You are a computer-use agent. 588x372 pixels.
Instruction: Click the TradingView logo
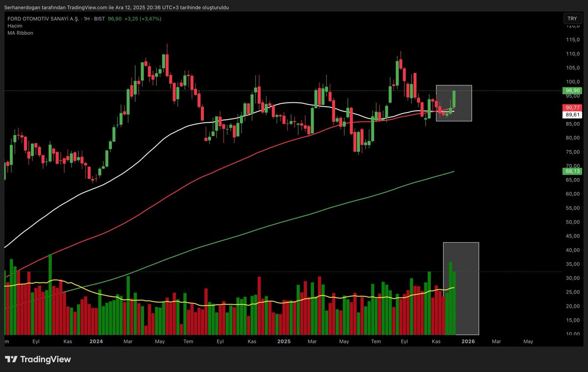[39, 359]
